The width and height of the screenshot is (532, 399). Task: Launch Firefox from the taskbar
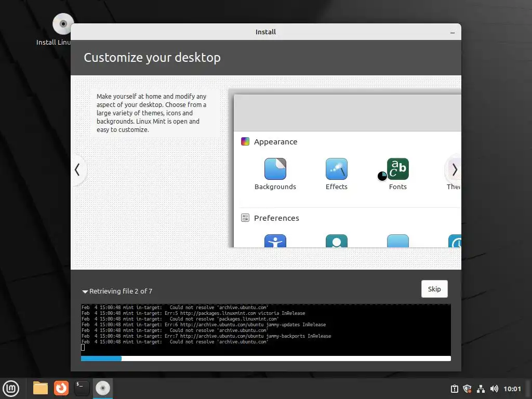click(x=61, y=388)
